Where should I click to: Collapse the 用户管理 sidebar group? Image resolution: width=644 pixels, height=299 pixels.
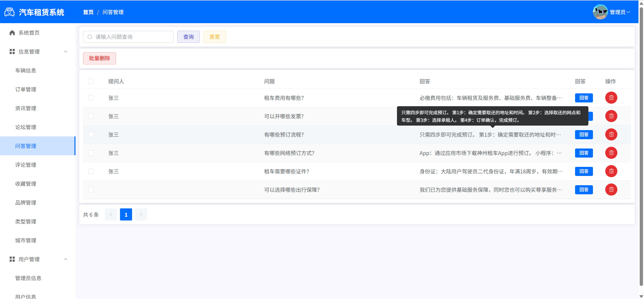[66, 259]
